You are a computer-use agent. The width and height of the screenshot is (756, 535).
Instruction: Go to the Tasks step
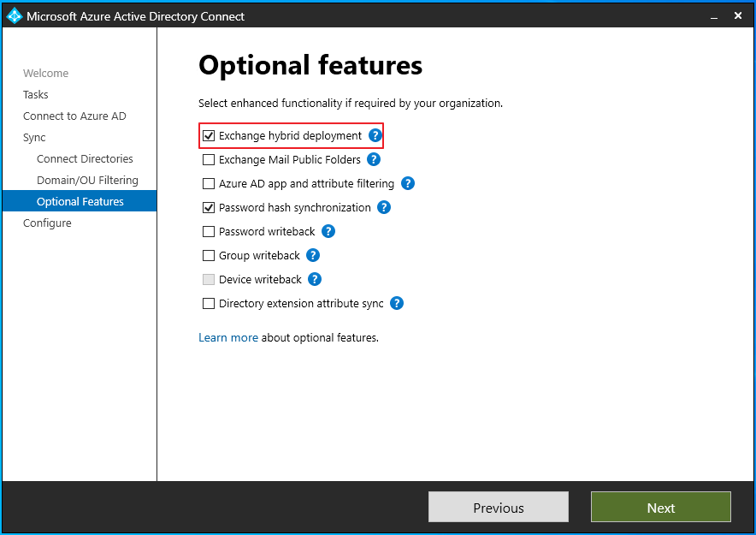[36, 94]
